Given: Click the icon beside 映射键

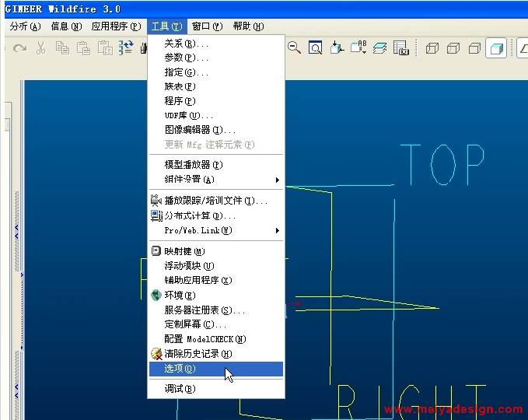Looking at the screenshot, I should point(156,251).
